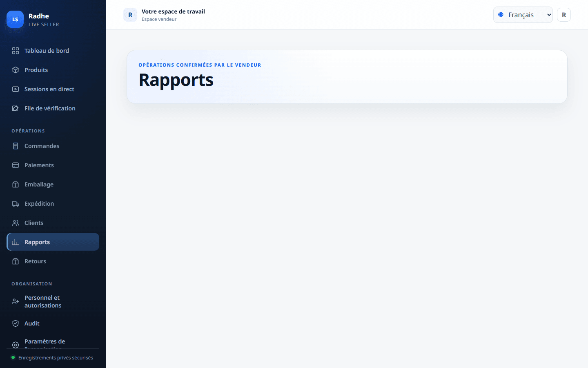Click the Rapports page heading
This screenshot has width=588, height=368.
coord(176,80)
